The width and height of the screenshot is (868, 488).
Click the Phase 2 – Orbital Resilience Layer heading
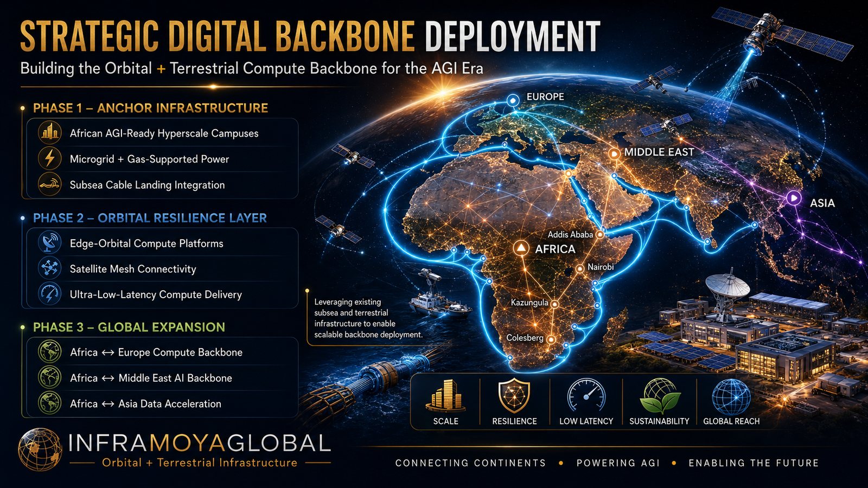click(x=150, y=218)
